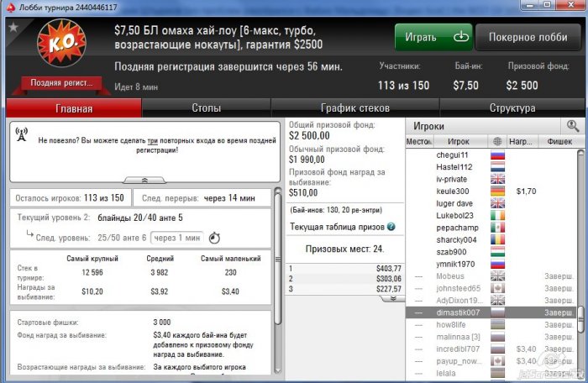Select player Hastel112 in list
This screenshot has height=383, width=588.
(491, 167)
